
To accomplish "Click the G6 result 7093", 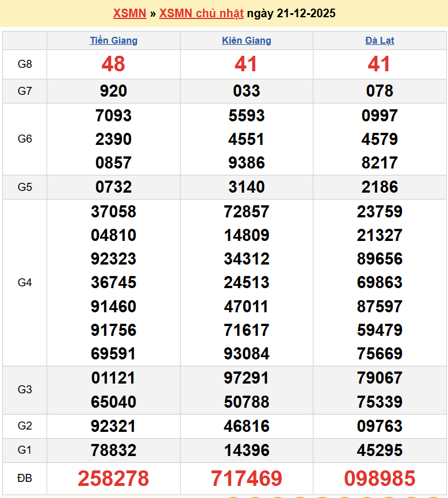I will (113, 116).
